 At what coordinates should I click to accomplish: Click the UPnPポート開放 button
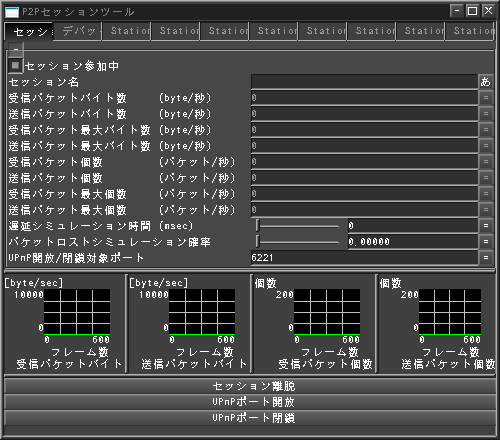coord(250,402)
